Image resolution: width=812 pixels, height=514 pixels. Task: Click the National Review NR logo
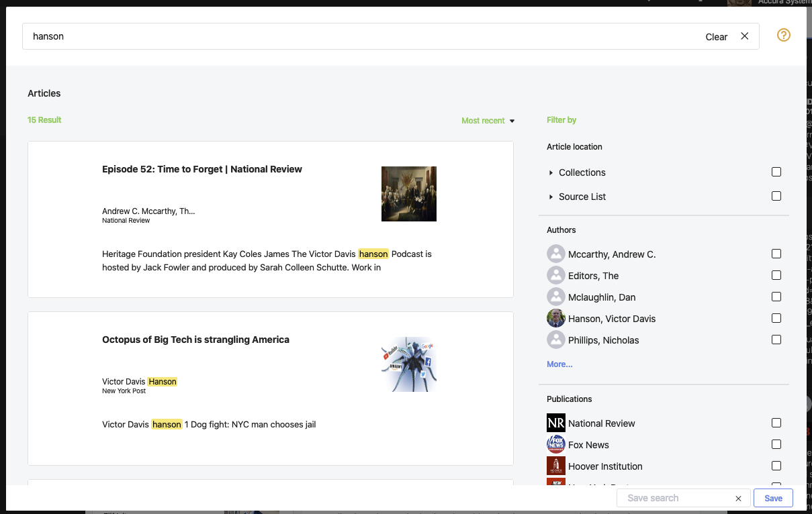pyautogui.click(x=556, y=423)
